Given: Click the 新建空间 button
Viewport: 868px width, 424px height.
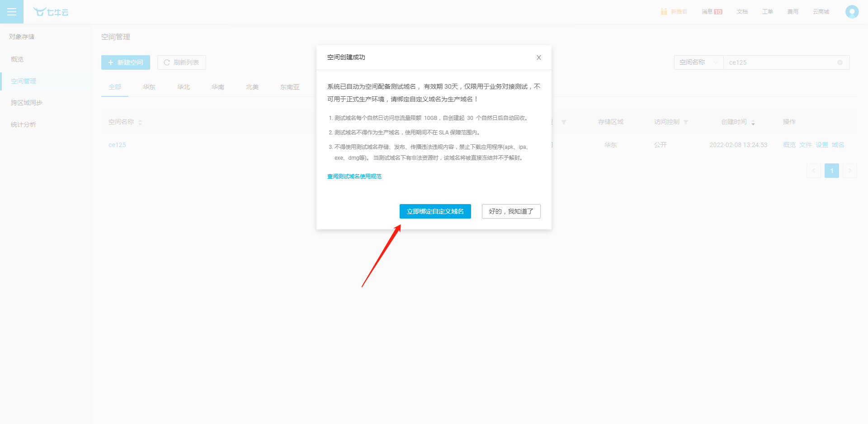Looking at the screenshot, I should [125, 62].
